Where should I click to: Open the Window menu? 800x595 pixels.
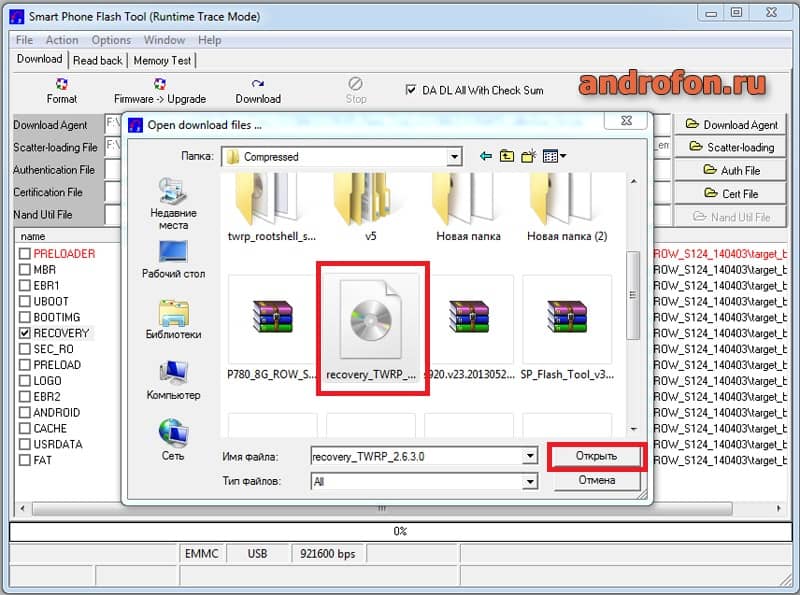pyautogui.click(x=164, y=40)
